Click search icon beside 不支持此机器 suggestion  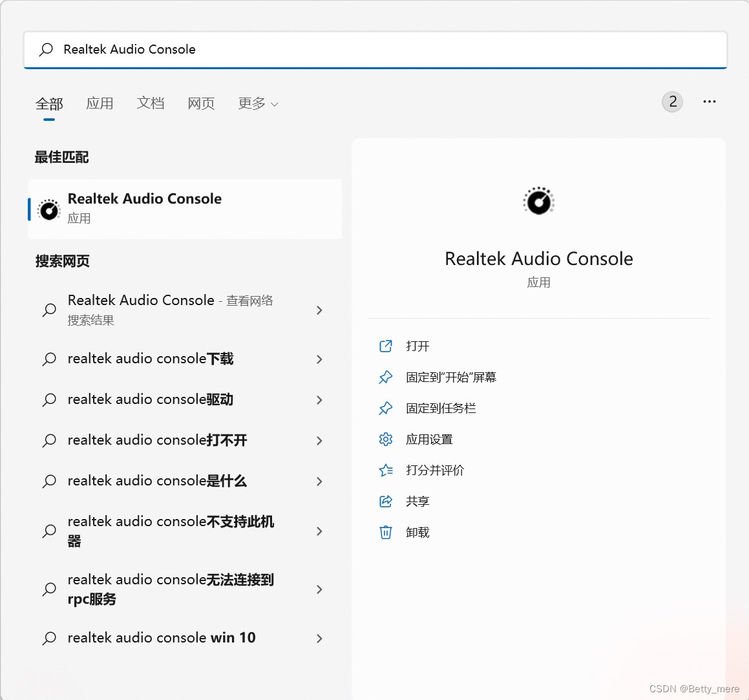(x=49, y=531)
